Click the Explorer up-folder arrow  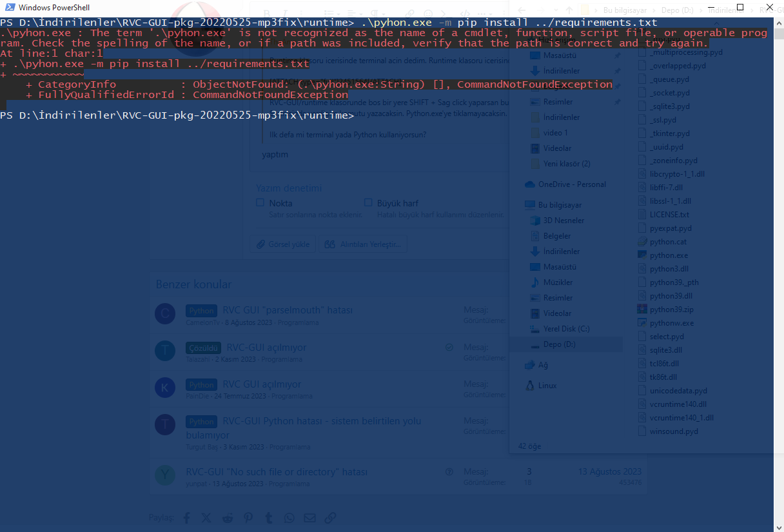click(x=569, y=10)
